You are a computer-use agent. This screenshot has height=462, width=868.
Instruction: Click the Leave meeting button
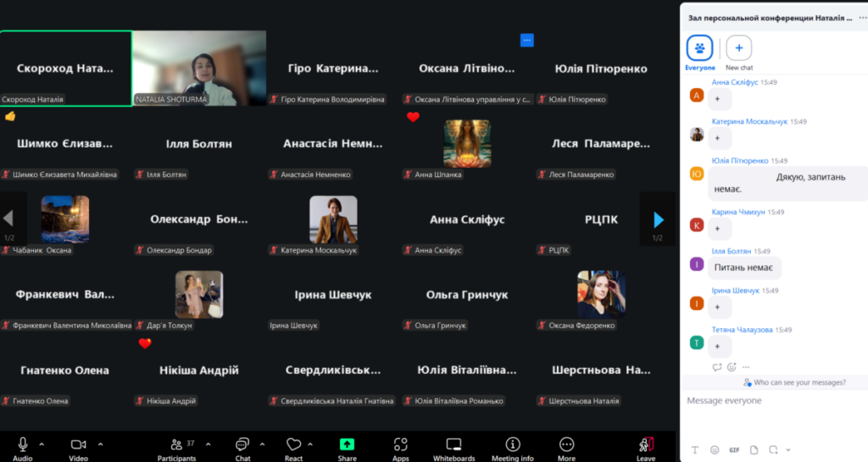click(646, 445)
